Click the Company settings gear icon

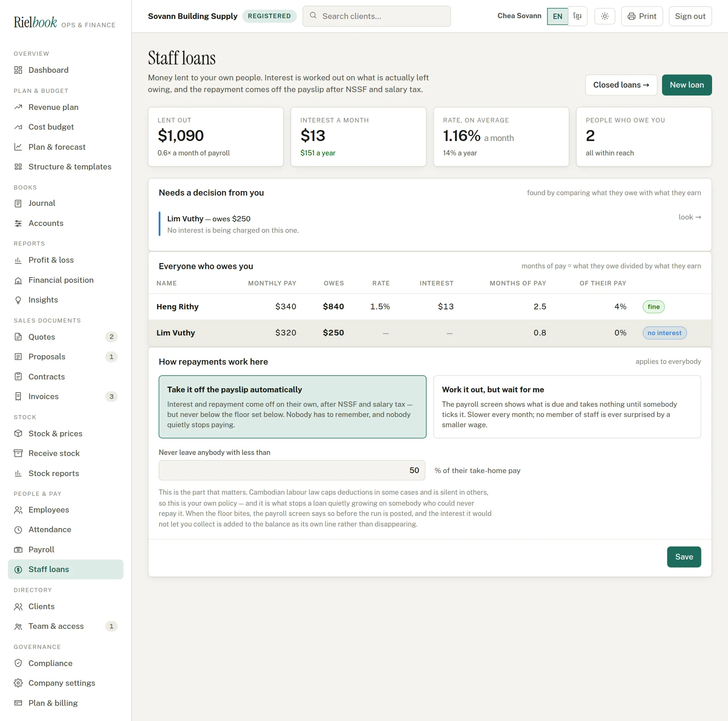point(18,683)
